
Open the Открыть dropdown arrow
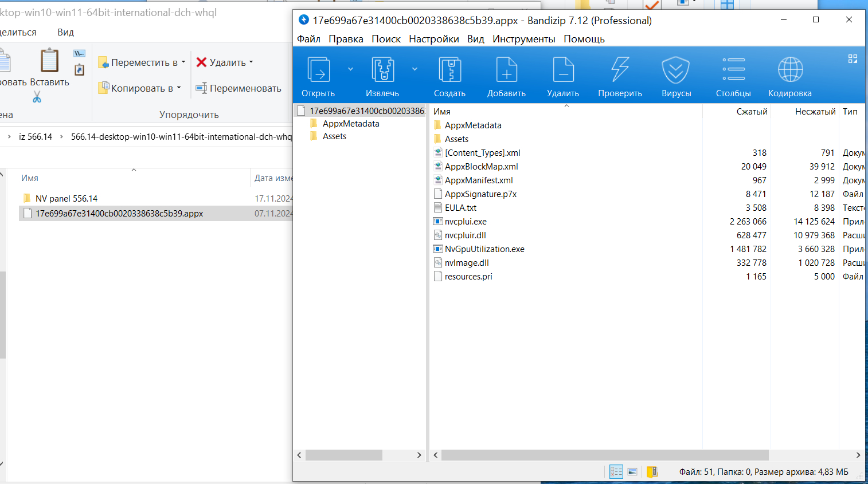tap(350, 69)
